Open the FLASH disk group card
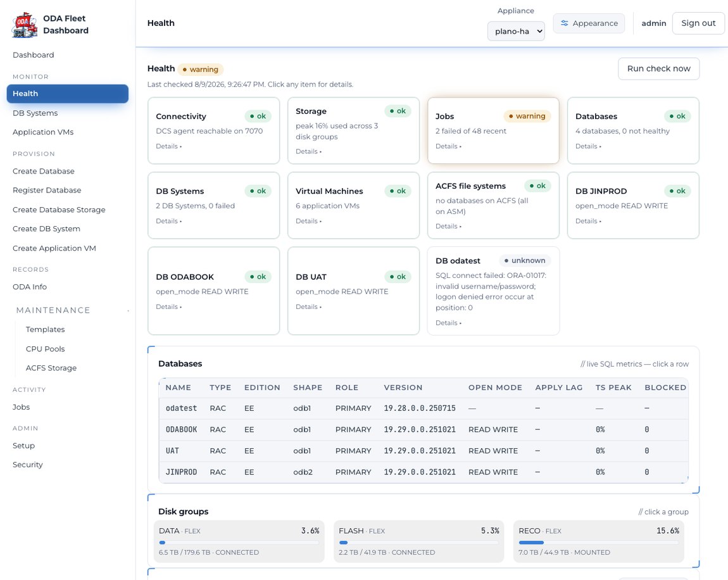 [418, 541]
